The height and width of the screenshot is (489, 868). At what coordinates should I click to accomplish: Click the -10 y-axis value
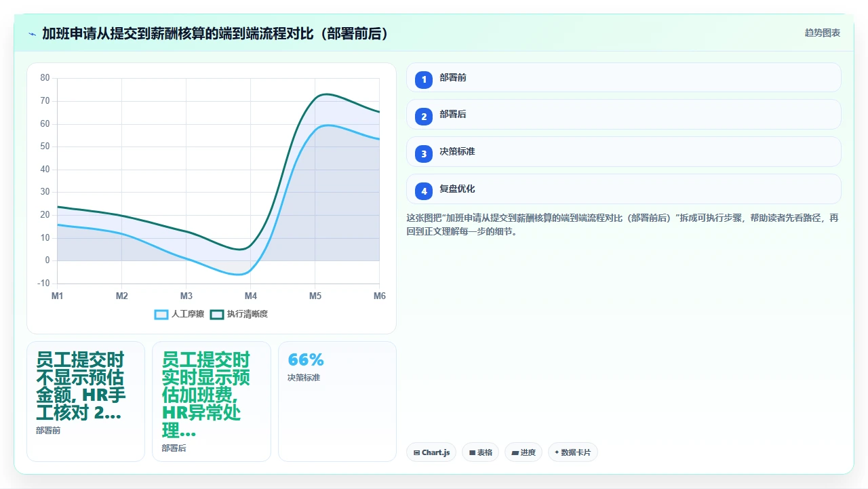pyautogui.click(x=43, y=283)
